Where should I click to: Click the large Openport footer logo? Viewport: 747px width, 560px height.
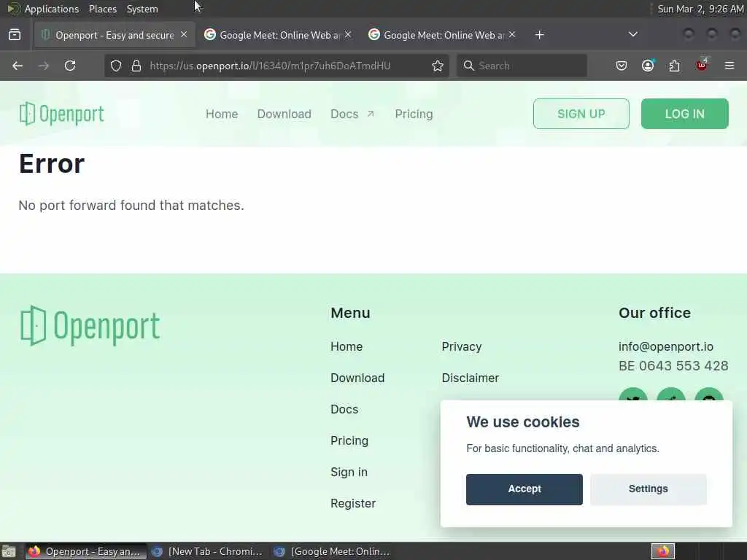[x=90, y=326]
